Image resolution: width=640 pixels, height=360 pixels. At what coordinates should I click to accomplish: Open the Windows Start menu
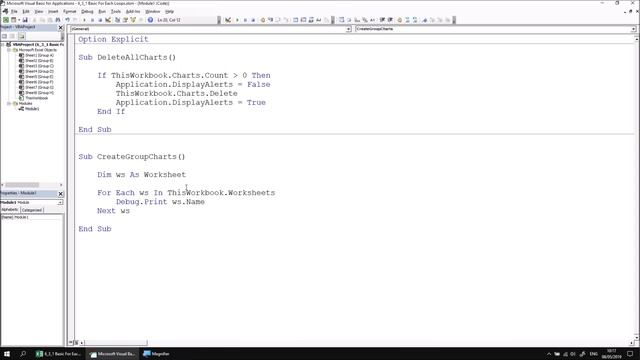(x=7, y=354)
